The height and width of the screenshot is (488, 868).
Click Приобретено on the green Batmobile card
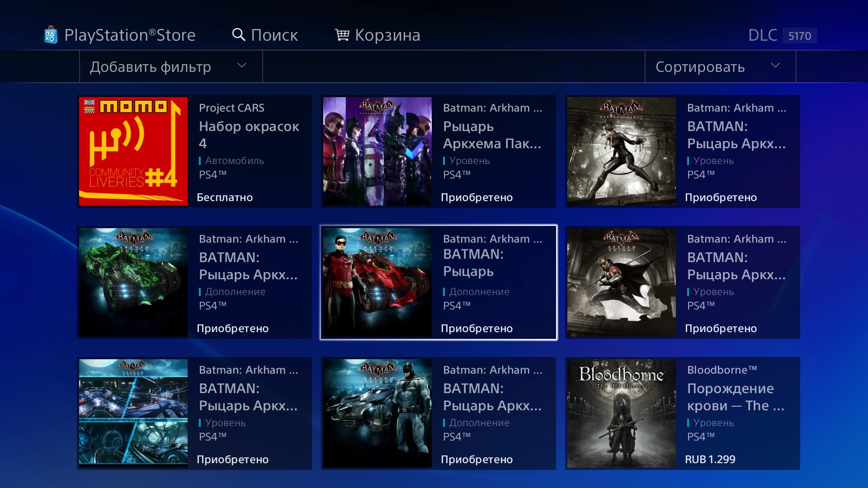point(232,328)
